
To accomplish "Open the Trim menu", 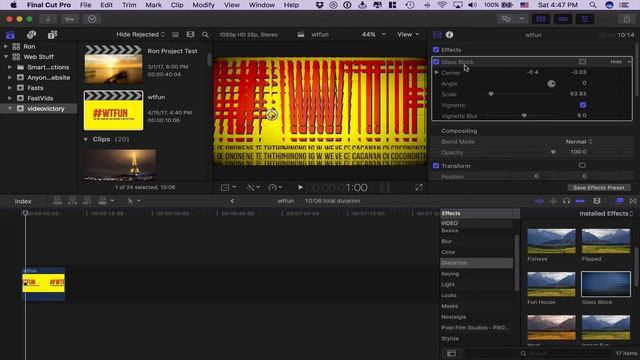I will coord(129,5).
